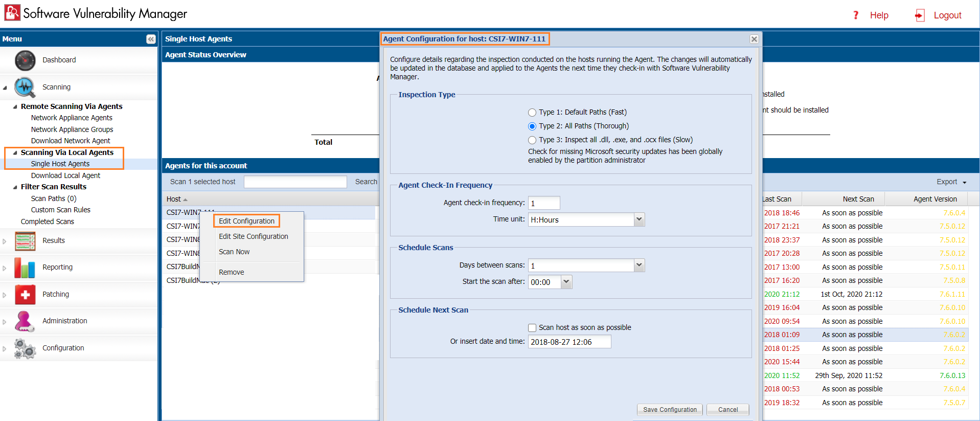Collapse Remote Scanning Via Agents tree node
980x421 pixels.
(x=15, y=106)
